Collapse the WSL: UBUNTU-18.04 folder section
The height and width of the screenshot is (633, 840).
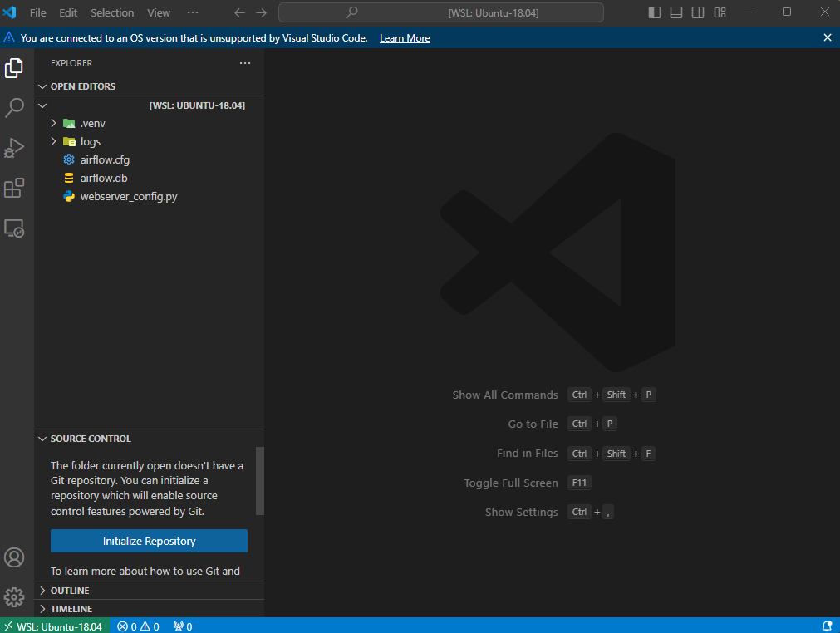coord(150,105)
